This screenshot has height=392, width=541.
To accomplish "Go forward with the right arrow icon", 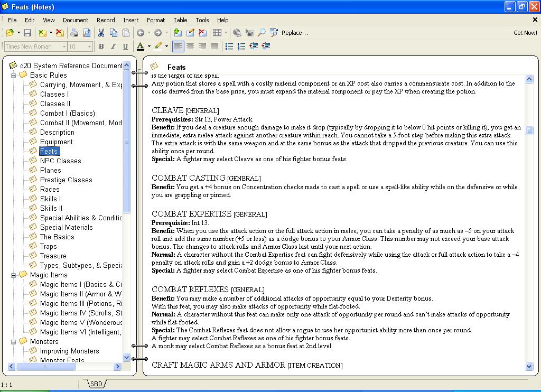I will click(x=157, y=33).
